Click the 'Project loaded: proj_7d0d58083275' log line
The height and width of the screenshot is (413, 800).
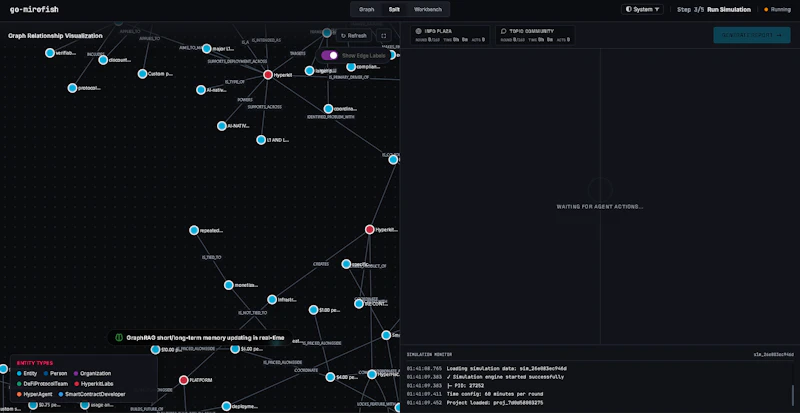(x=494, y=403)
